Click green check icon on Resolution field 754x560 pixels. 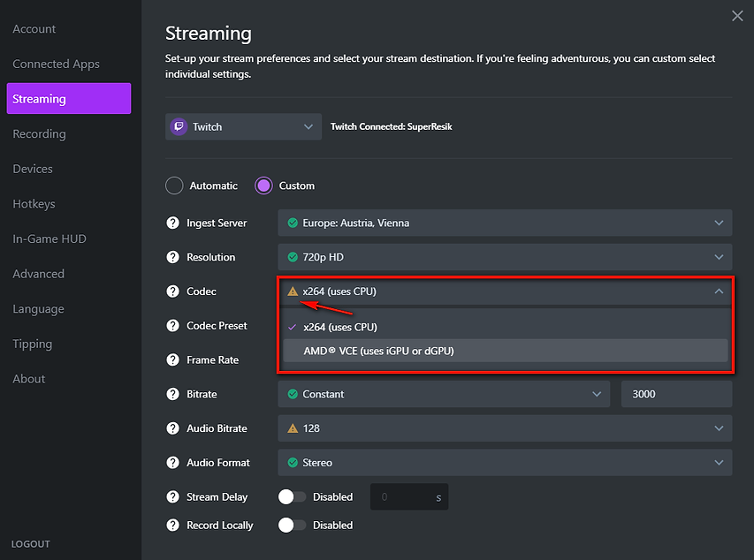[293, 257]
